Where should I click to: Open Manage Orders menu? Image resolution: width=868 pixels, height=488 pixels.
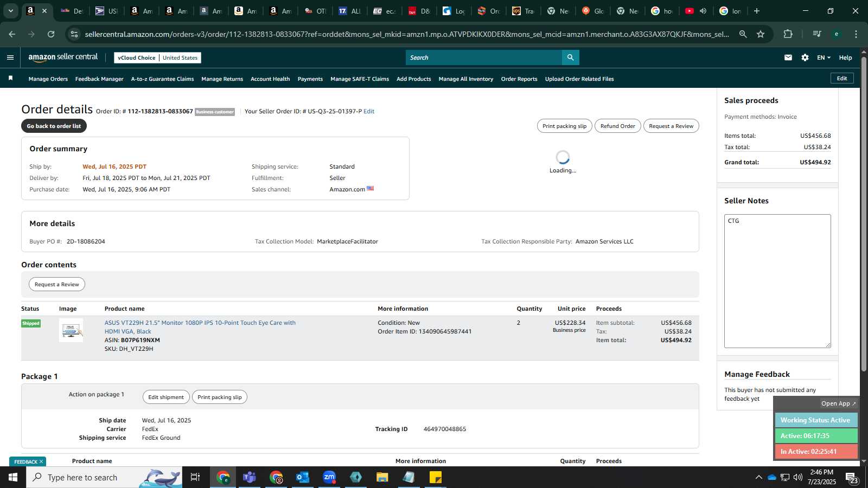48,79
